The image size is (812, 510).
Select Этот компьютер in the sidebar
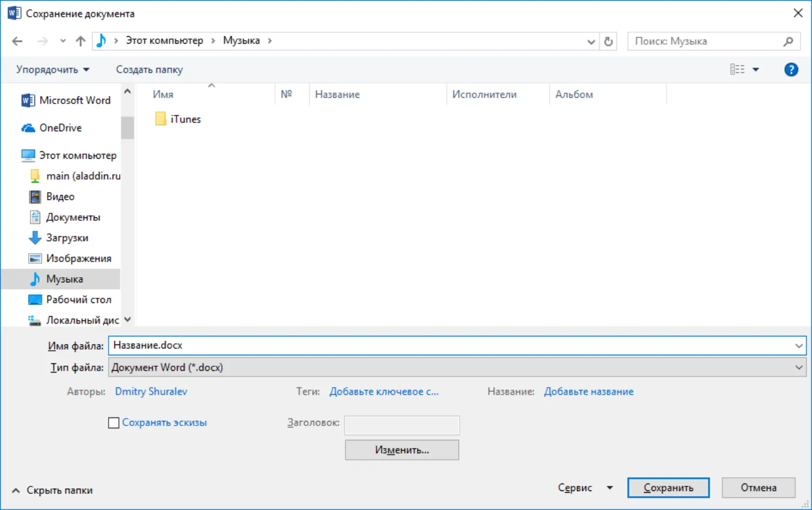(69, 155)
